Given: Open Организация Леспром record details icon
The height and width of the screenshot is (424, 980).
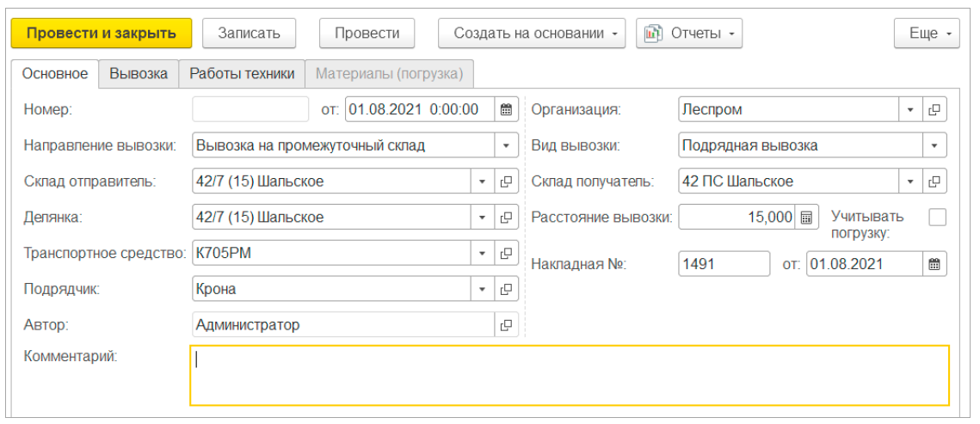Looking at the screenshot, I should pos(934,109).
